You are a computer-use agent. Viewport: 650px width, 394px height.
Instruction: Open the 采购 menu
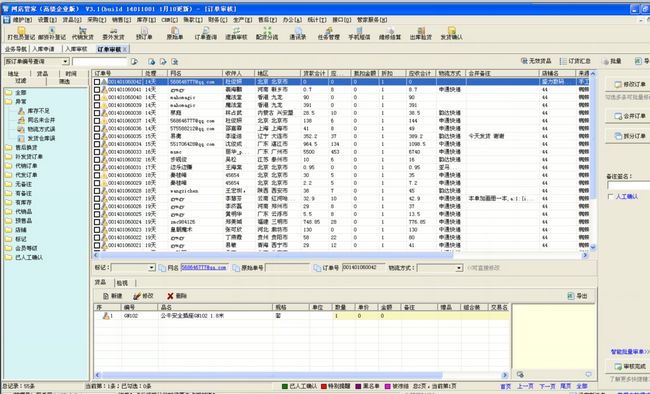97,19
